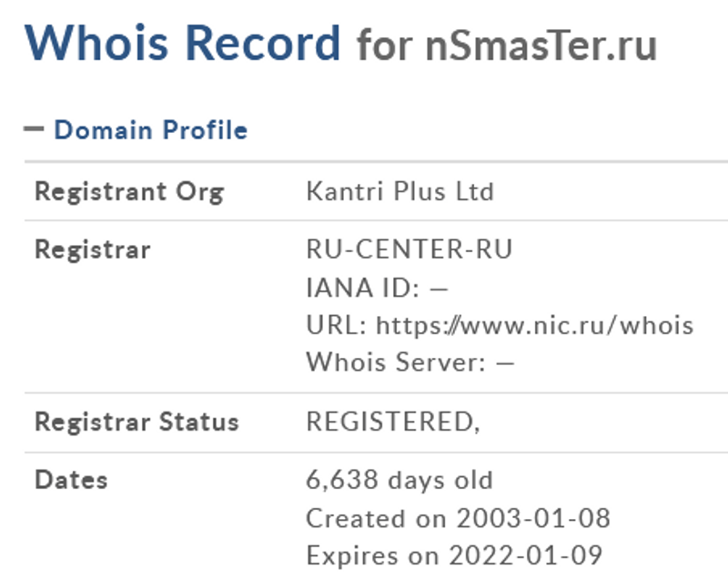
Task: Click the RU-CENTER-RU registrar name
Action: coord(409,249)
